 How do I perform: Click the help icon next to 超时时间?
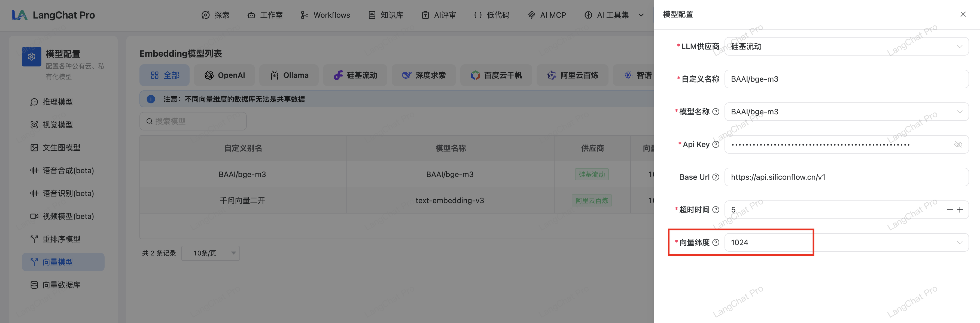[x=716, y=210]
